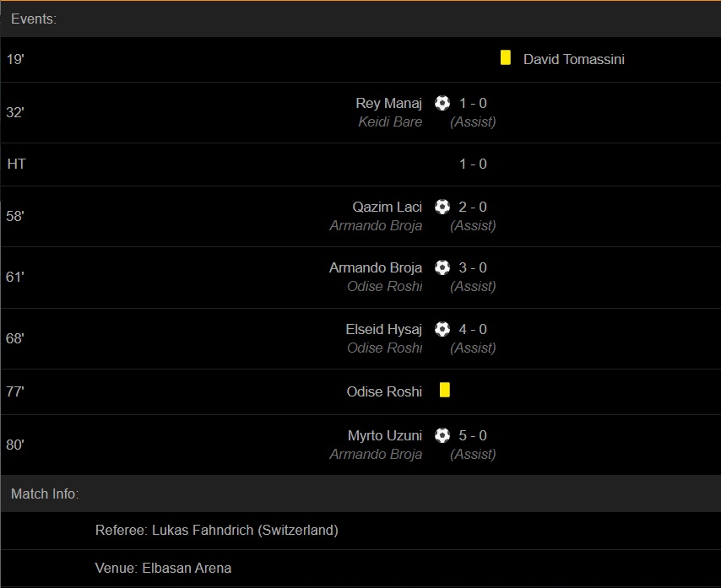Click the goal ball icon for Qazim Laci

(442, 207)
